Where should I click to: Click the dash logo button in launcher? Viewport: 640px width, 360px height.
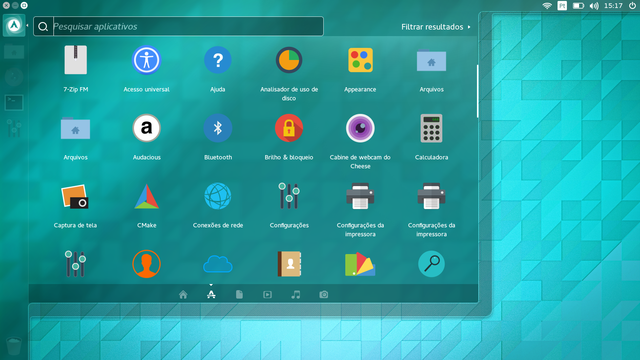[14, 26]
